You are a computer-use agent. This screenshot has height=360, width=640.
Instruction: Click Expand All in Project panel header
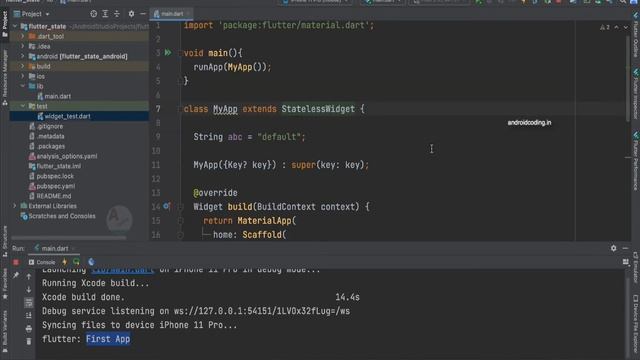click(105, 14)
